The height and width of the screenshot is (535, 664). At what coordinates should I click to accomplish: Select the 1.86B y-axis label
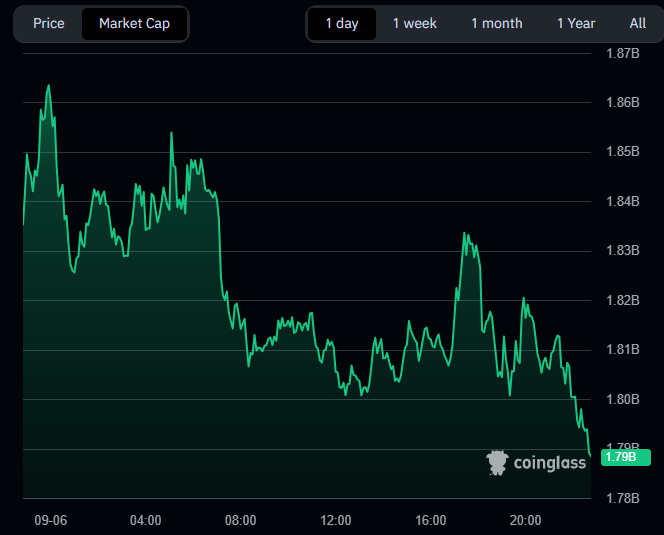(623, 102)
